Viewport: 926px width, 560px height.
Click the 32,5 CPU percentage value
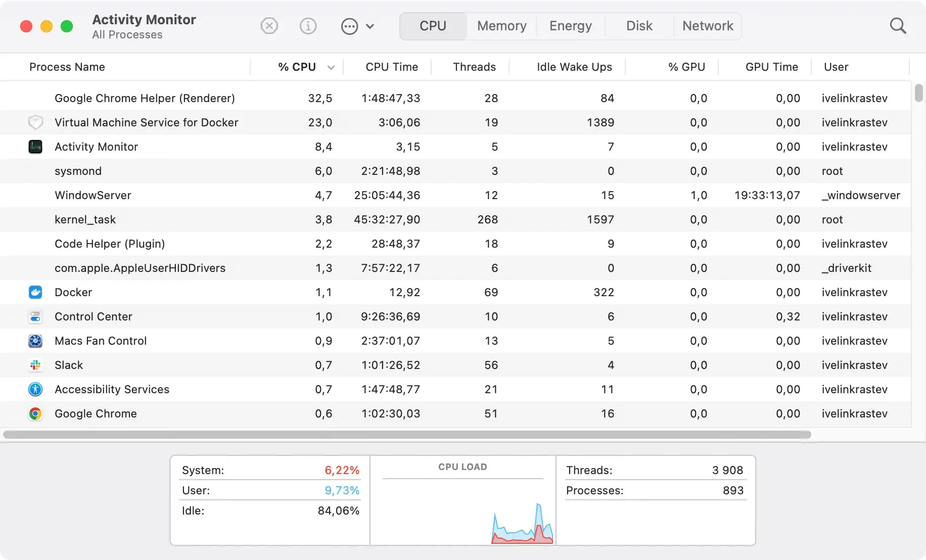point(320,98)
